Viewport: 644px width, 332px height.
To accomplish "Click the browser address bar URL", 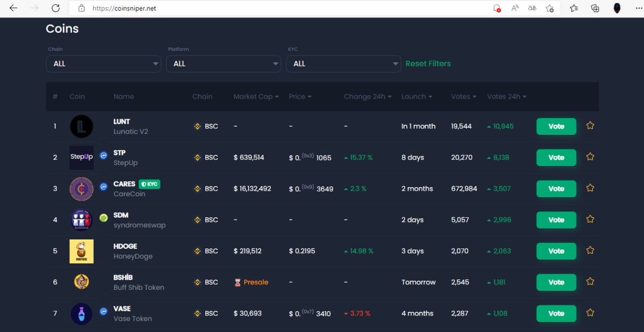I will pyautogui.click(x=125, y=9).
